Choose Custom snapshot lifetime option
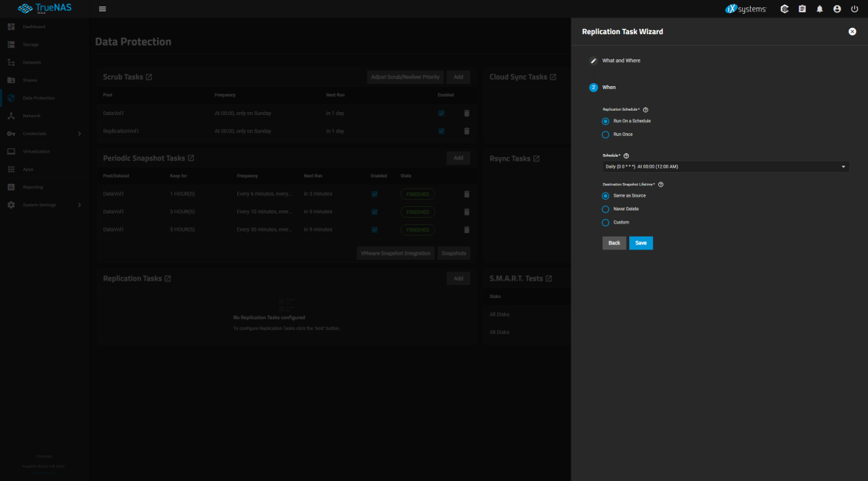 605,222
